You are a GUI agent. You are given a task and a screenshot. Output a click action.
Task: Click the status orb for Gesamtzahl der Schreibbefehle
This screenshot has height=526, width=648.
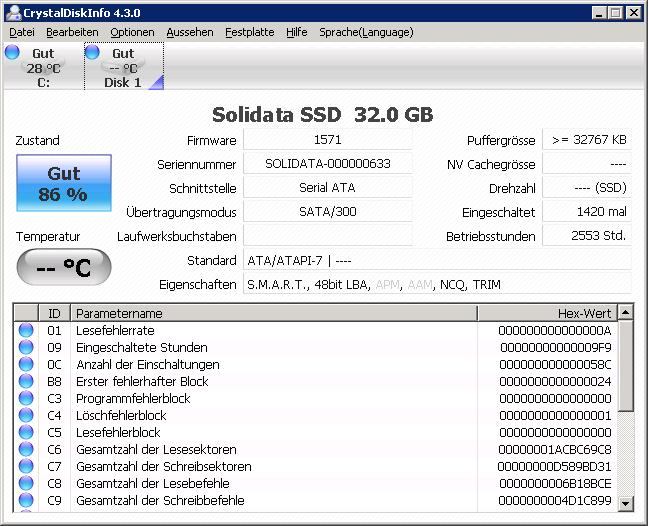click(x=26, y=500)
